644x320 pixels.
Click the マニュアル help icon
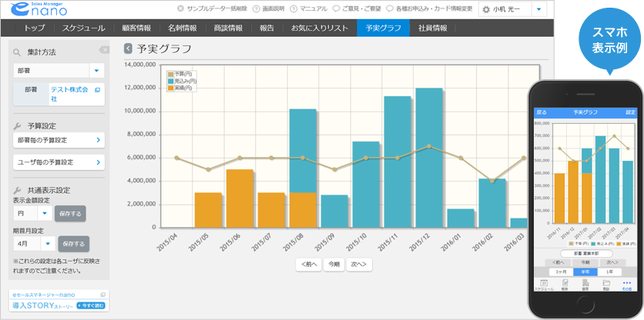pos(293,8)
